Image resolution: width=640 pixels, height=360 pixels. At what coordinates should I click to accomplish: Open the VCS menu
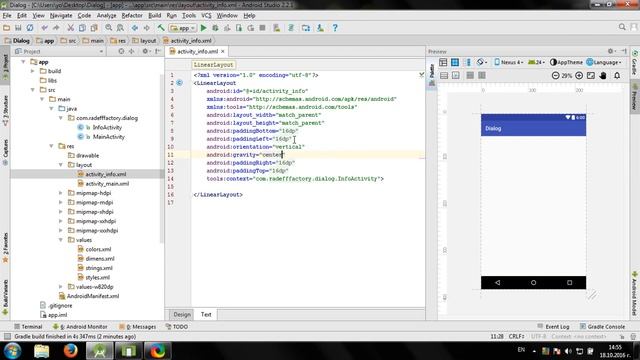click(206, 16)
